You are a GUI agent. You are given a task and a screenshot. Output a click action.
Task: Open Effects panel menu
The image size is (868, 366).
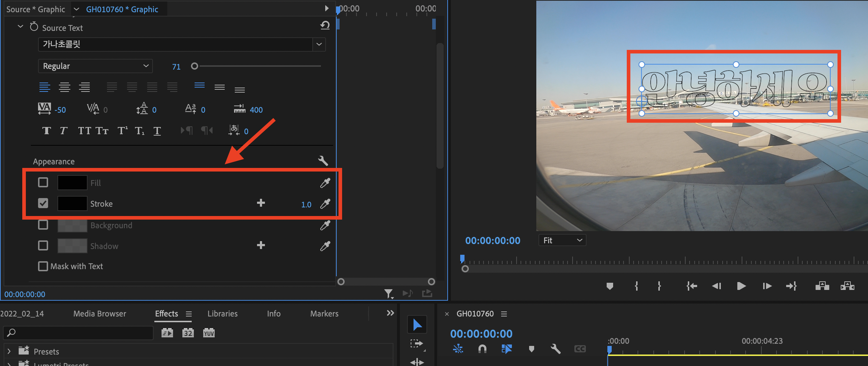tap(189, 314)
